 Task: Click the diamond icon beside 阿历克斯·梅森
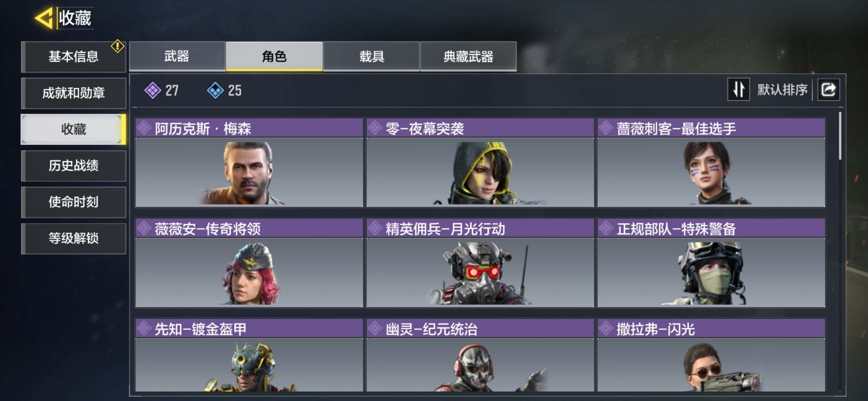(x=144, y=128)
